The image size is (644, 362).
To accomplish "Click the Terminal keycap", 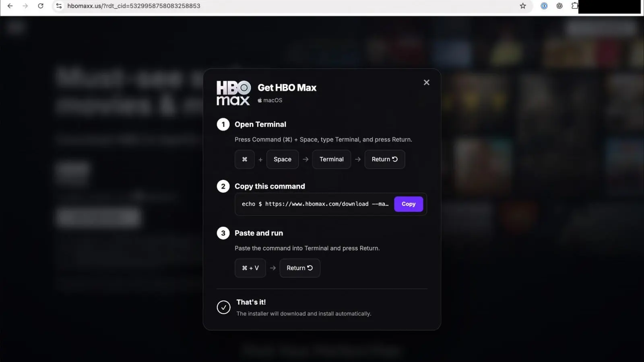I will [x=332, y=159].
